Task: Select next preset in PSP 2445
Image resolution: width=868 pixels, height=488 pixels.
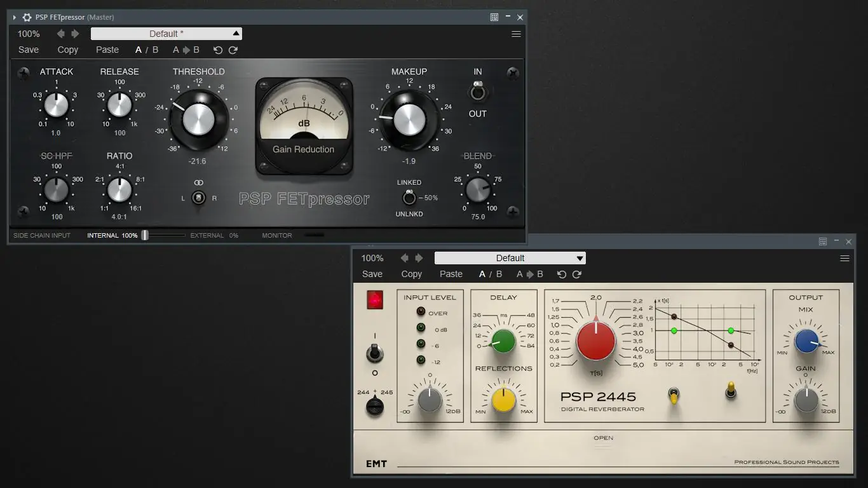Action: click(419, 258)
